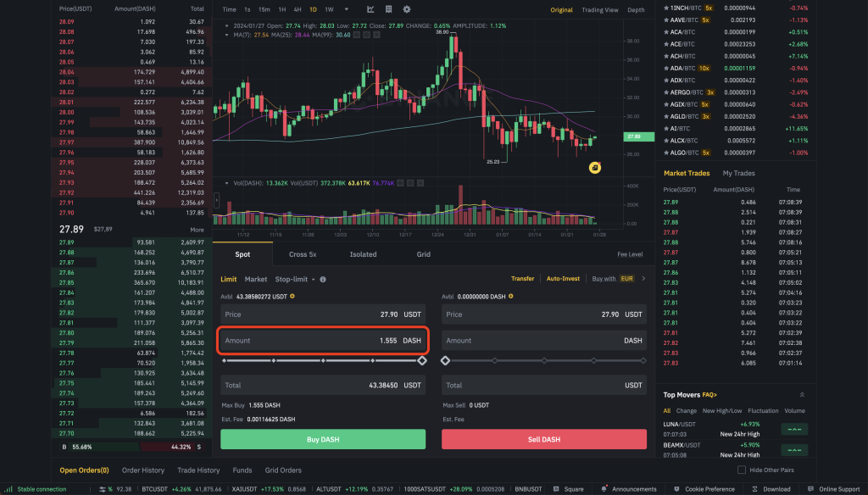The image size is (868, 495).
Task: Click the buy Total input field
Action: point(323,386)
